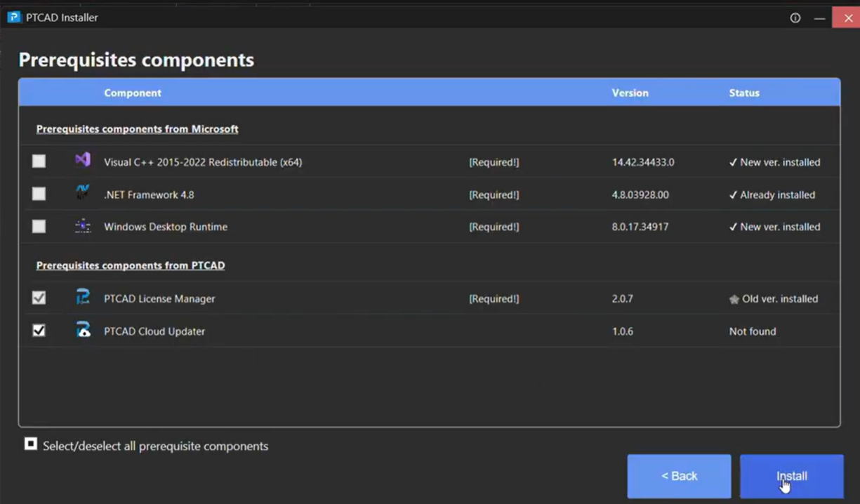Open the info icon in title bar
This screenshot has width=860, height=504.
(795, 18)
